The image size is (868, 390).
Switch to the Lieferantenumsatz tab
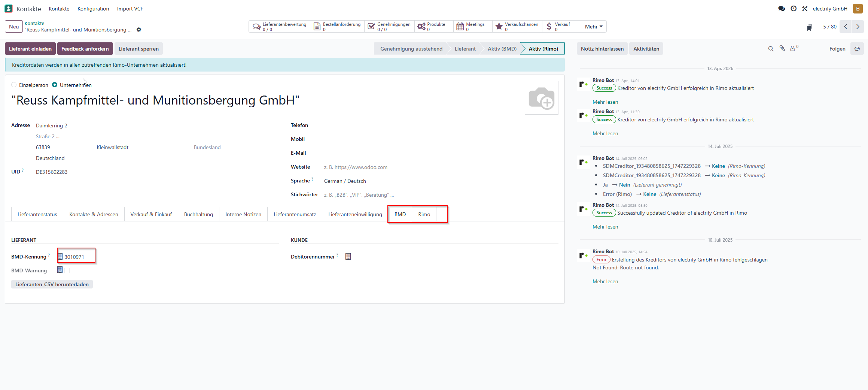[x=295, y=214]
